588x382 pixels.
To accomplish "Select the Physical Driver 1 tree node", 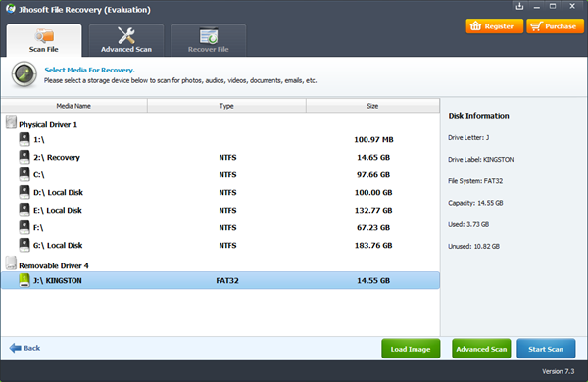I will pyautogui.click(x=48, y=124).
